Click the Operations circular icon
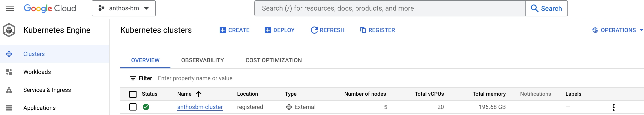644x115 pixels. tap(595, 30)
